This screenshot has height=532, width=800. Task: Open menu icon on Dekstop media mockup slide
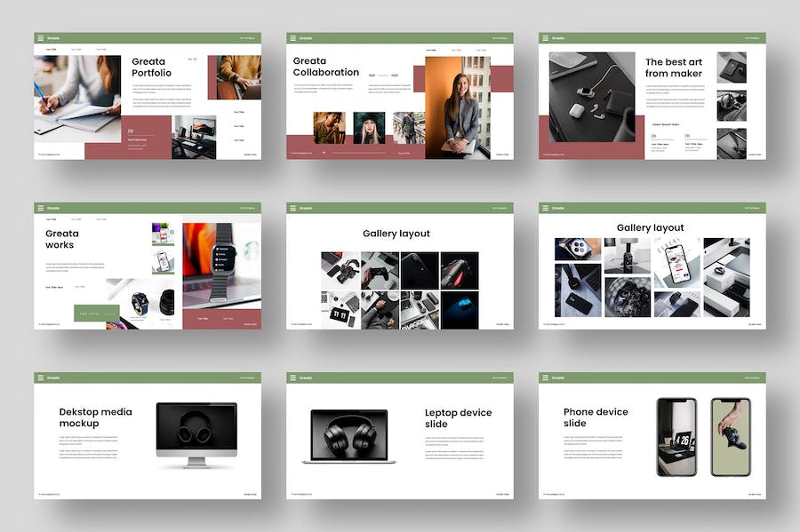click(x=40, y=377)
